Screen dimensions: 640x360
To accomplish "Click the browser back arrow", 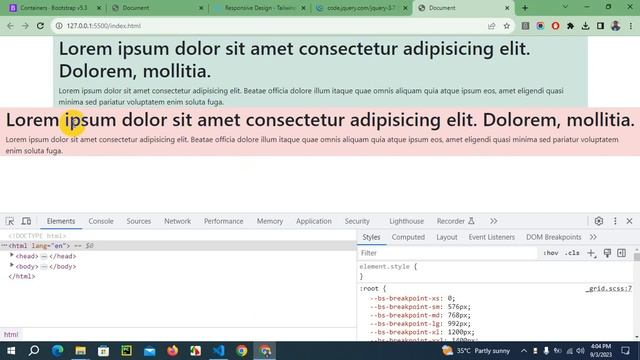I will click(x=10, y=26).
